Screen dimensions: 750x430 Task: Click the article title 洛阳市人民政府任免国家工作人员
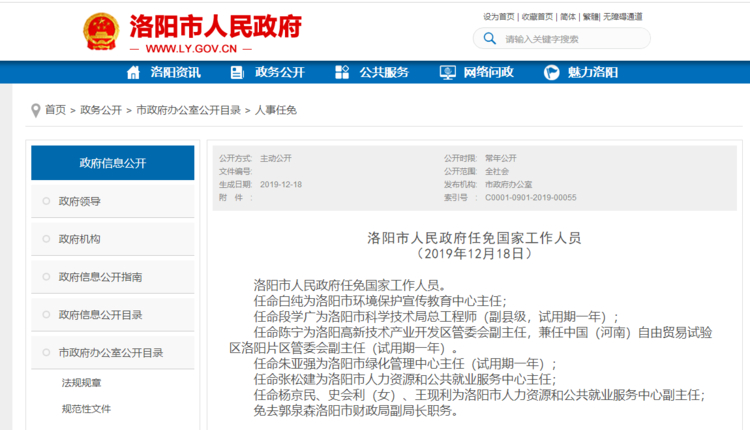click(474, 238)
